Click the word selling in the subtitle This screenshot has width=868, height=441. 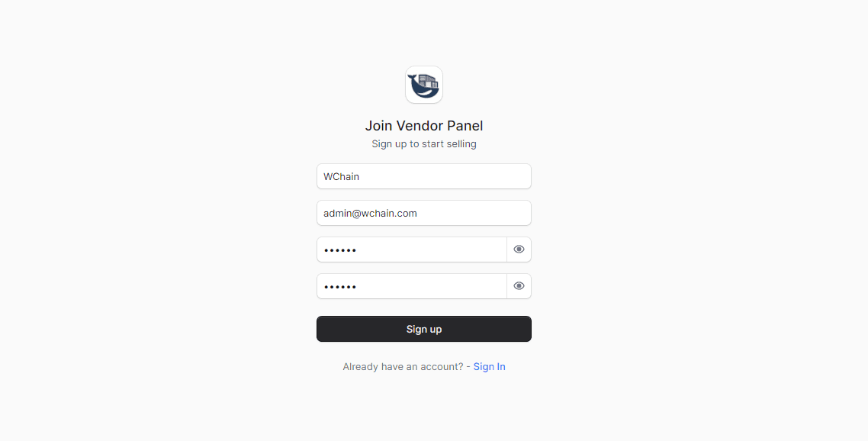click(461, 144)
